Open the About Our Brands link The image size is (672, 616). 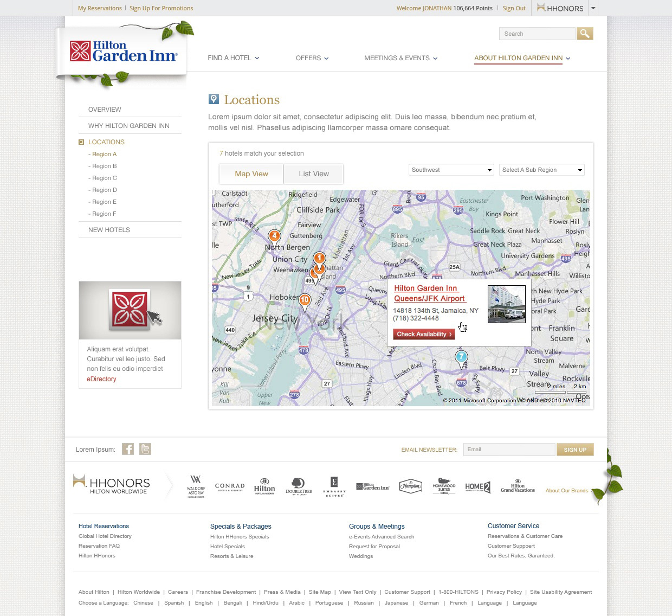(x=567, y=491)
